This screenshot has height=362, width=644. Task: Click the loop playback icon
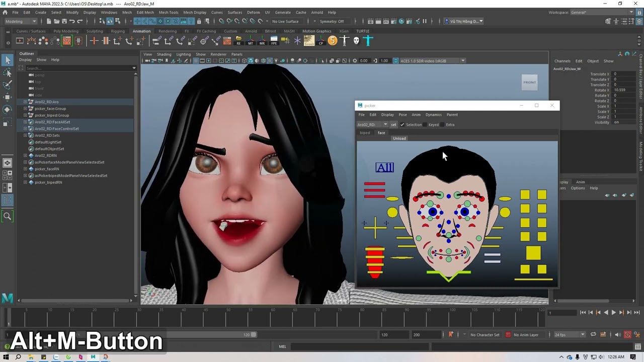pyautogui.click(x=593, y=334)
